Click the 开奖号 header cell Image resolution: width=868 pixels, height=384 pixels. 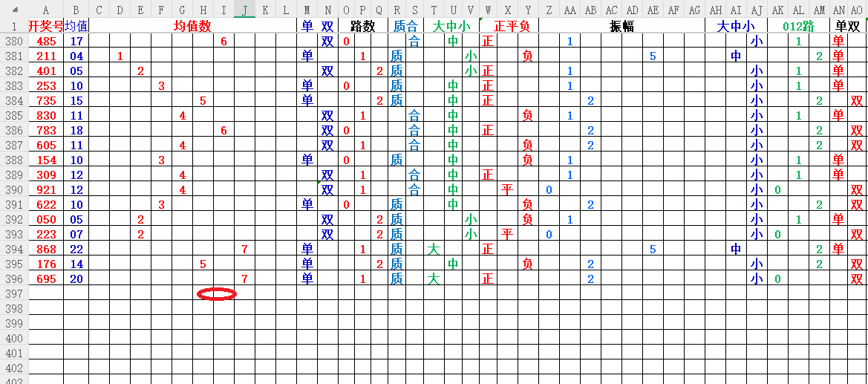click(45, 25)
